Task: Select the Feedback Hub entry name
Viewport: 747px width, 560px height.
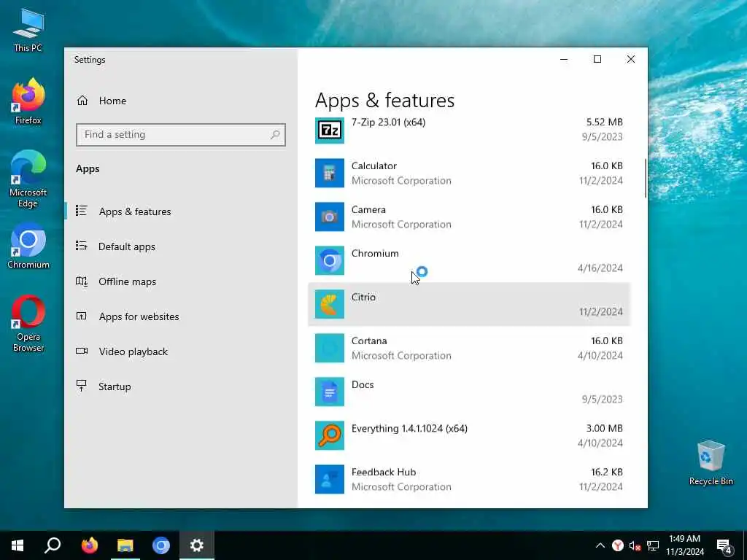Action: click(x=384, y=472)
